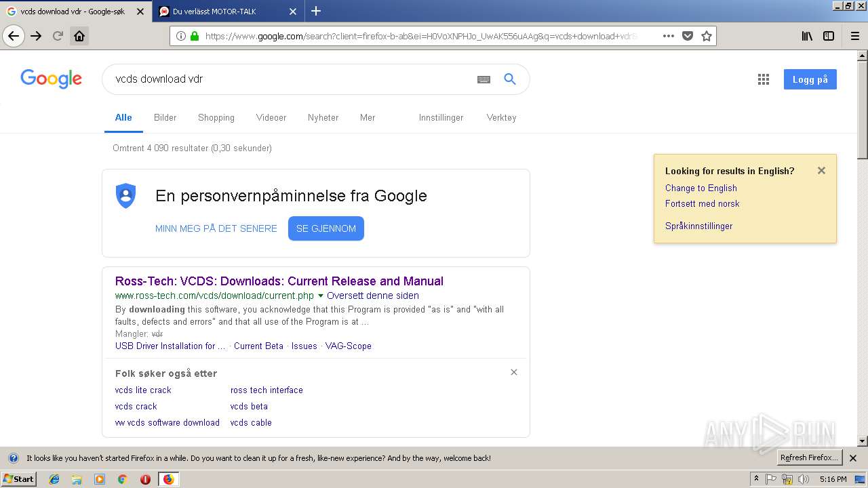
Task: Go back using the browser back arrow
Action: 14,36
